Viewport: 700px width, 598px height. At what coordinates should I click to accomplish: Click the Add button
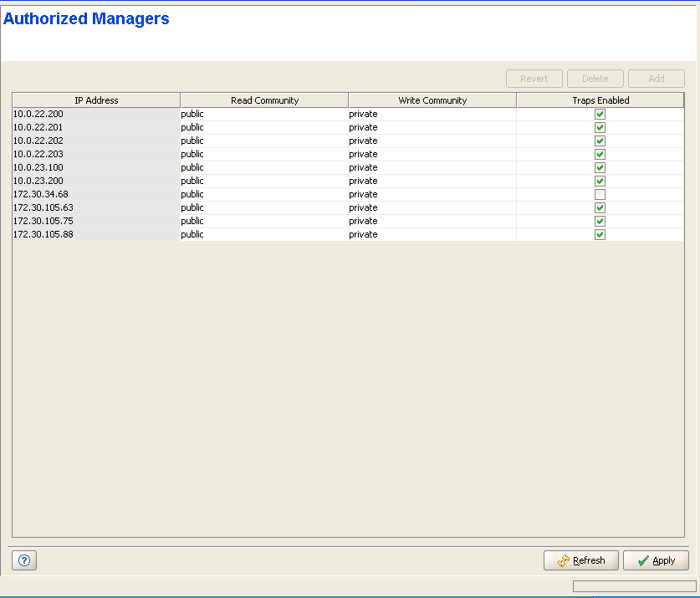coord(657,79)
